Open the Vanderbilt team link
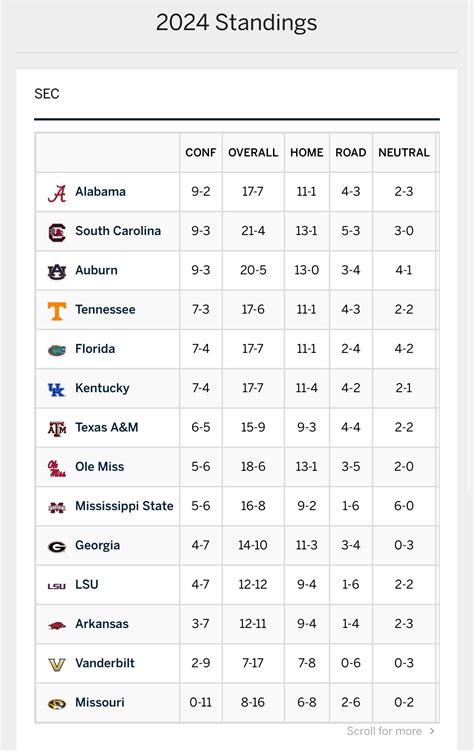Viewport: 474px width, 751px height. (105, 663)
